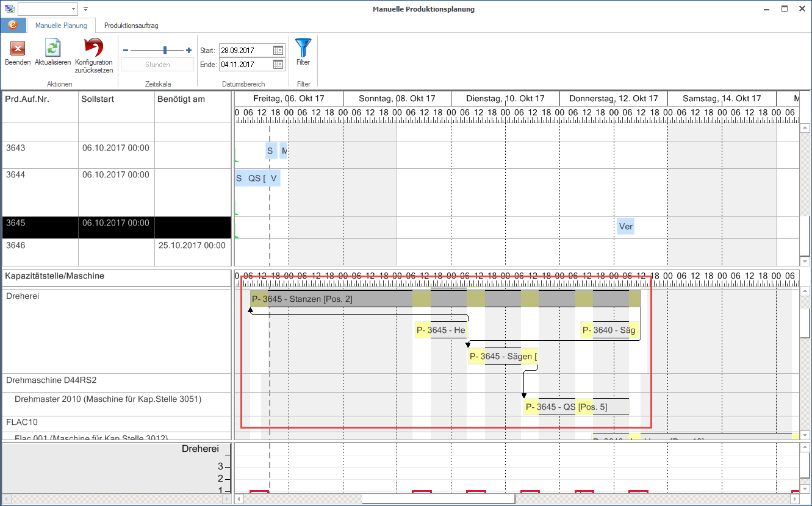Select highlighted order row 3645

coord(117,227)
